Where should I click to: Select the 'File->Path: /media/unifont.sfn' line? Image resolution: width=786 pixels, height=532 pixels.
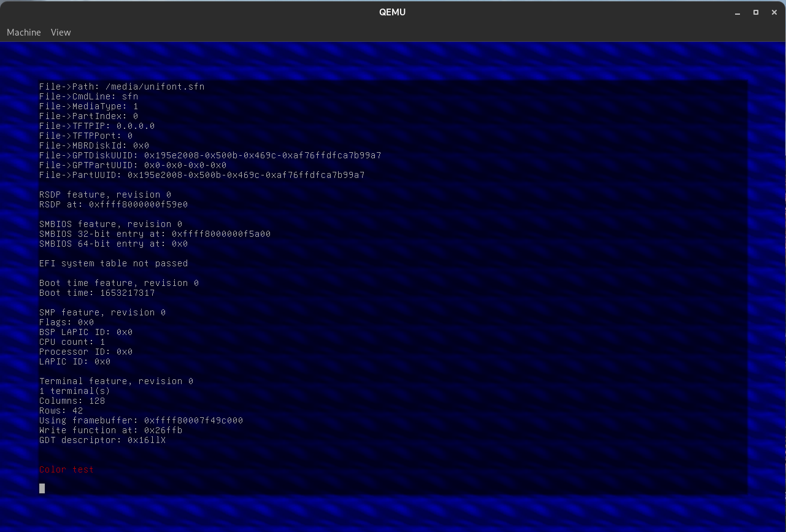tap(121, 87)
